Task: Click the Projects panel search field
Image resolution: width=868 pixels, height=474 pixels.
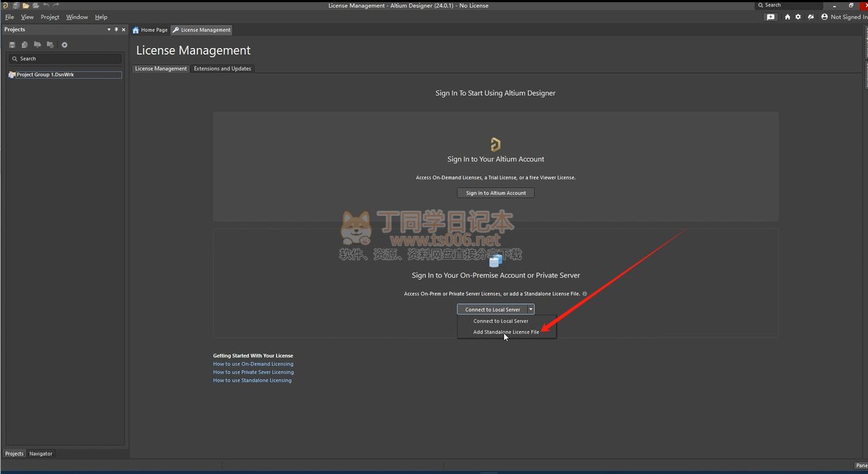Action: pyautogui.click(x=66, y=58)
